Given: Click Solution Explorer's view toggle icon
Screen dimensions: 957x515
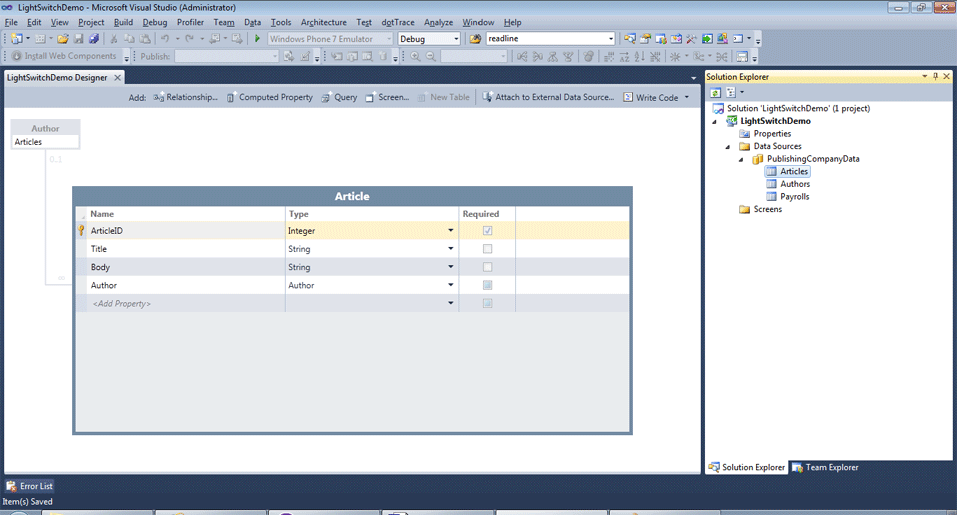Looking at the screenshot, I should coord(731,93).
